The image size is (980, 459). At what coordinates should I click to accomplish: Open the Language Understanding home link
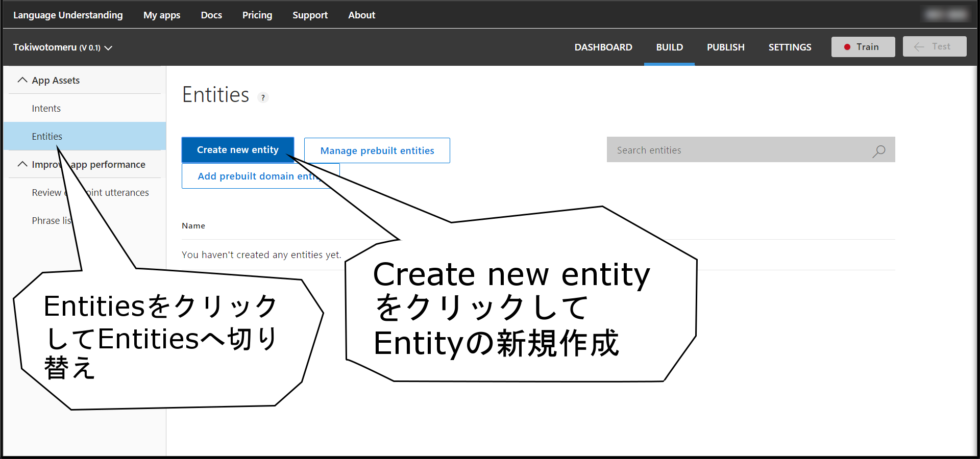[68, 15]
